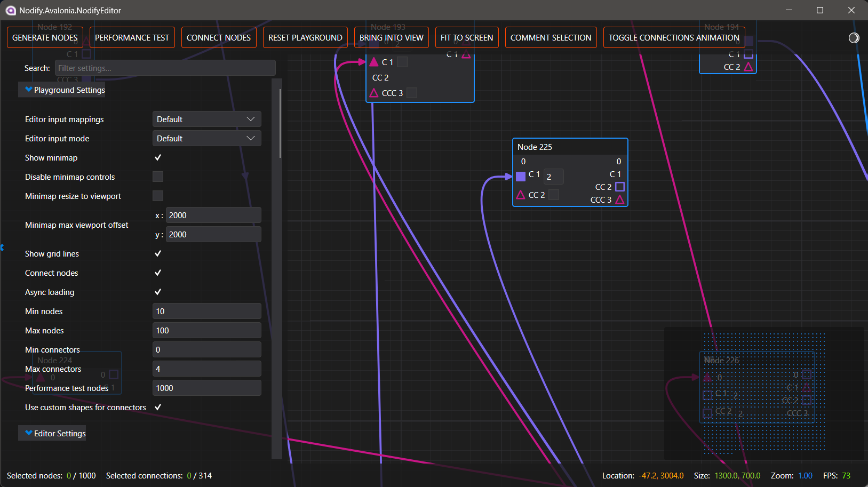Click Node 193 filled triangle C 1 connector

(374, 62)
